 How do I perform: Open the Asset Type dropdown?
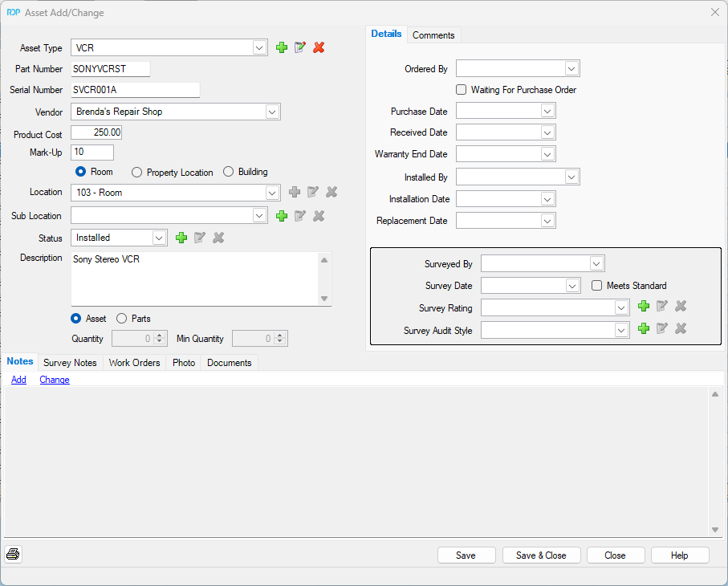(259, 48)
